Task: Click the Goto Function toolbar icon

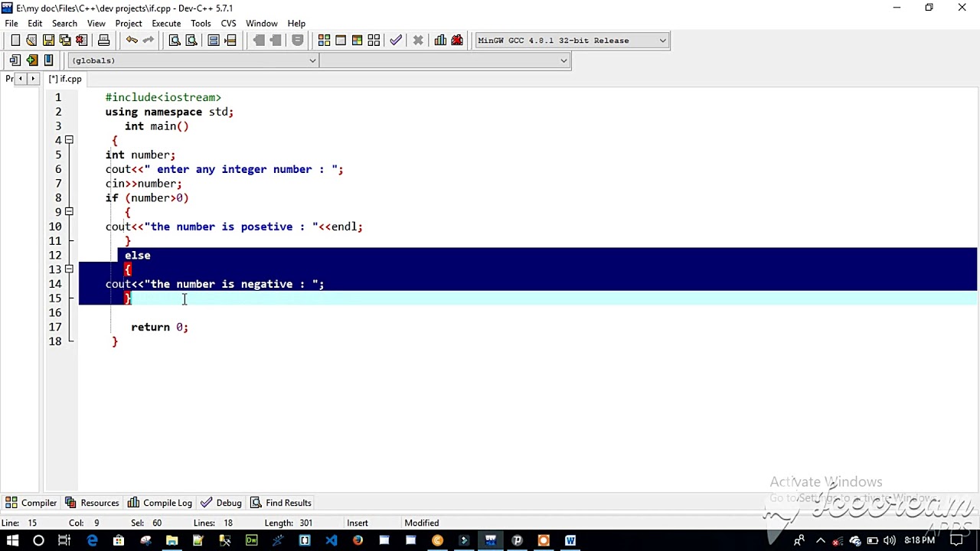Action: click(214, 41)
